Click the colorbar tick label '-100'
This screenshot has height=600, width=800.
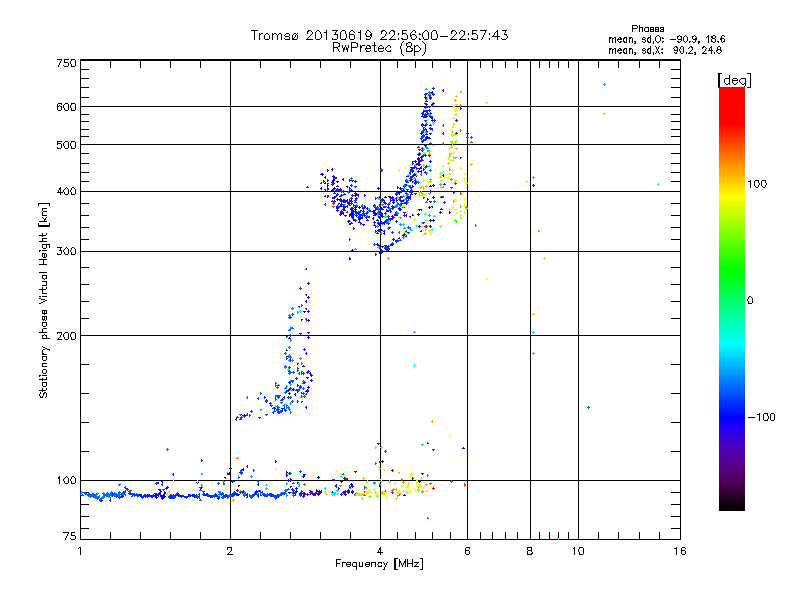[761, 417]
